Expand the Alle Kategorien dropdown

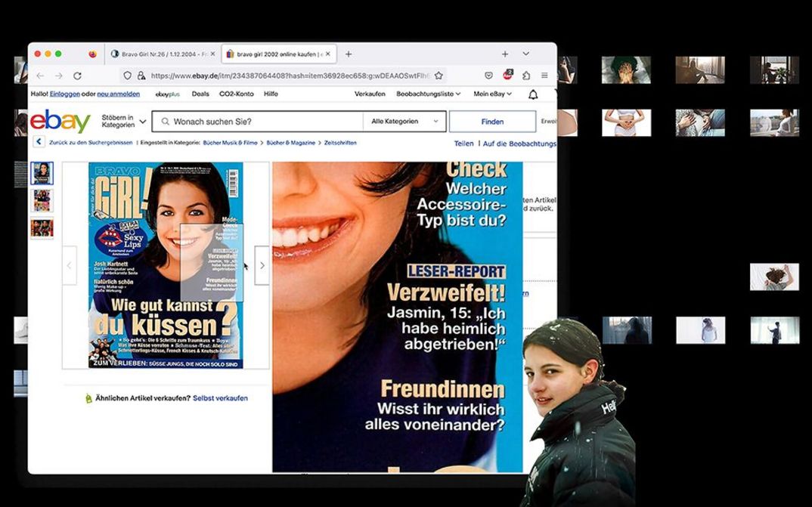pos(404,122)
